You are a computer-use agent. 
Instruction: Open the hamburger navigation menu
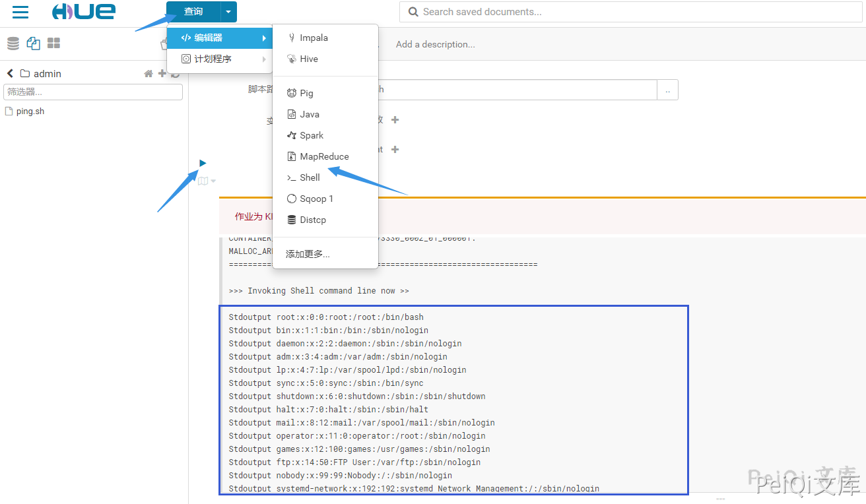pyautogui.click(x=20, y=12)
